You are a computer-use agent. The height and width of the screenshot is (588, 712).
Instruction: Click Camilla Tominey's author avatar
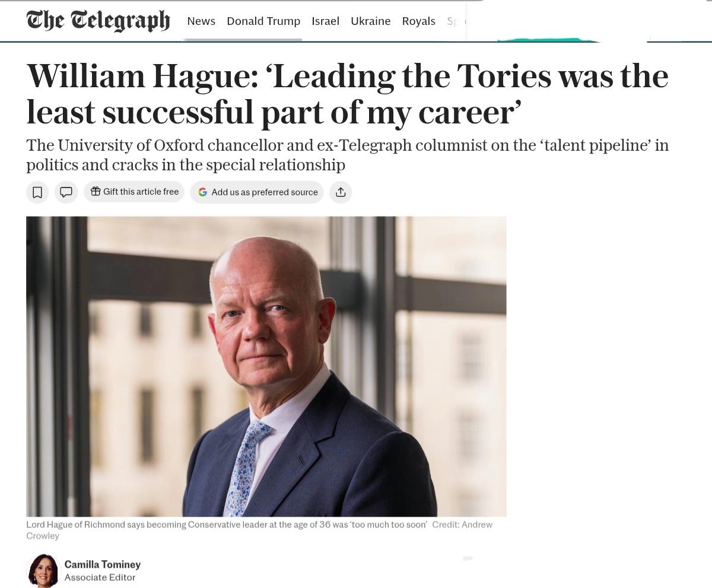[43, 570]
